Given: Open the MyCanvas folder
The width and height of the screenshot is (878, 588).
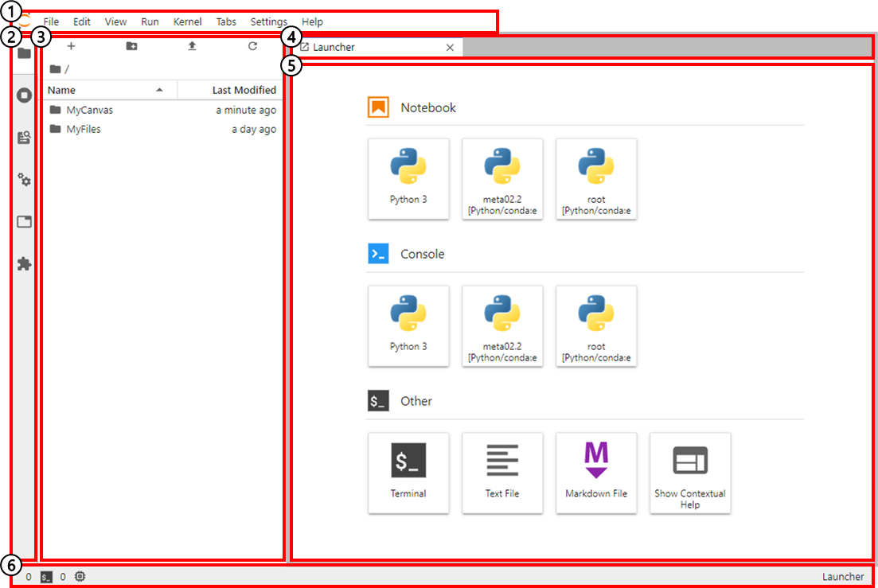Looking at the screenshot, I should tap(89, 111).
